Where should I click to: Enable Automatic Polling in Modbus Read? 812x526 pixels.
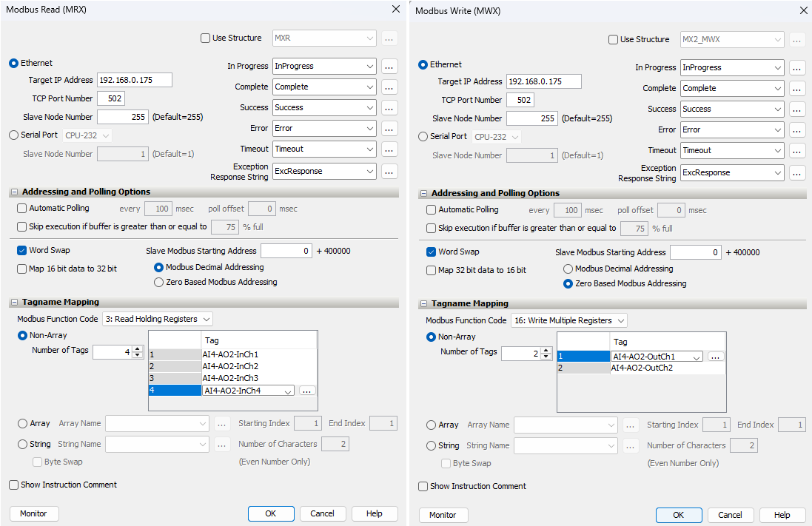(20, 208)
